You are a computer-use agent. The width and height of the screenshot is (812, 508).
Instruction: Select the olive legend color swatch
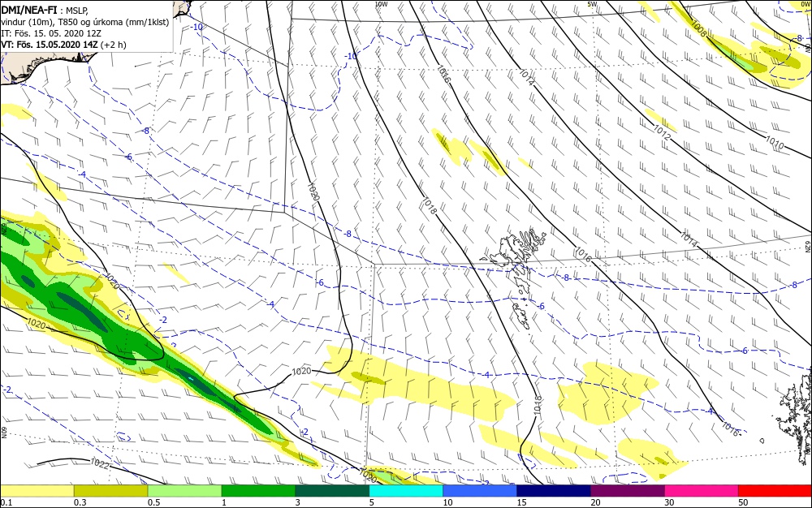110,491
